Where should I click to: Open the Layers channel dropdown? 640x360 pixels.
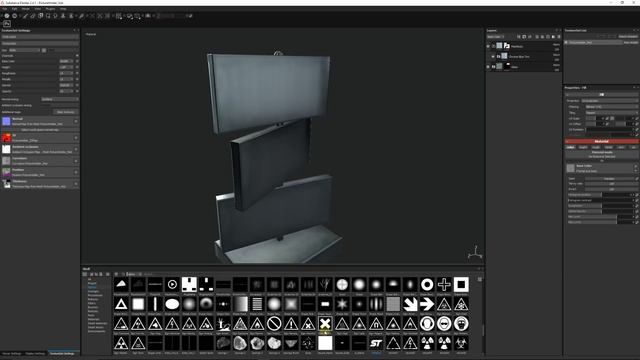(x=496, y=37)
